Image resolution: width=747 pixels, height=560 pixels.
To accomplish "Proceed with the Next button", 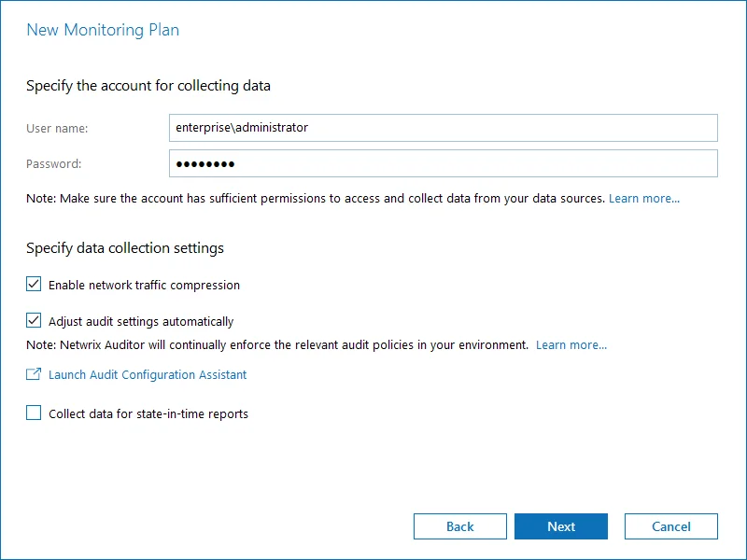I will click(x=561, y=526).
